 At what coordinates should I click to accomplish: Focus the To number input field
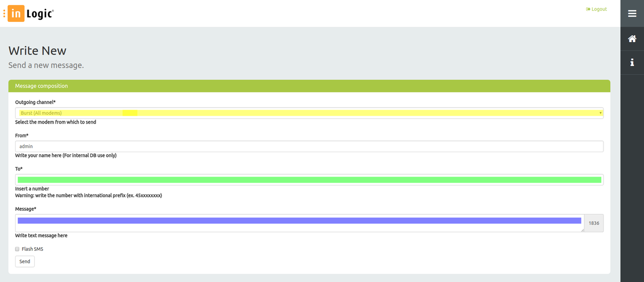click(309, 180)
